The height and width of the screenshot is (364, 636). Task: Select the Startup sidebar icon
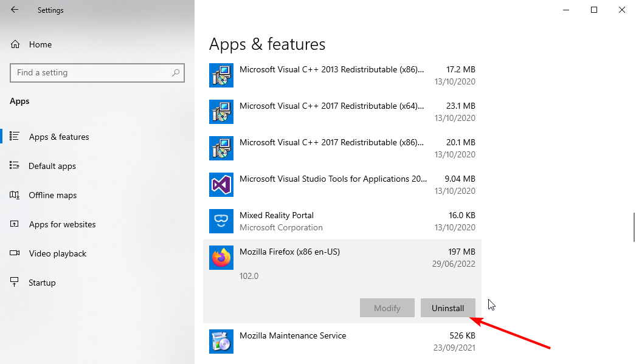pyautogui.click(x=15, y=282)
